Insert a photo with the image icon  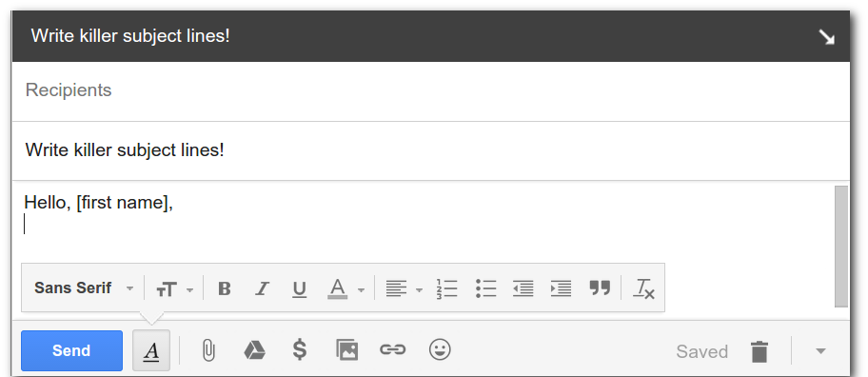tap(347, 350)
